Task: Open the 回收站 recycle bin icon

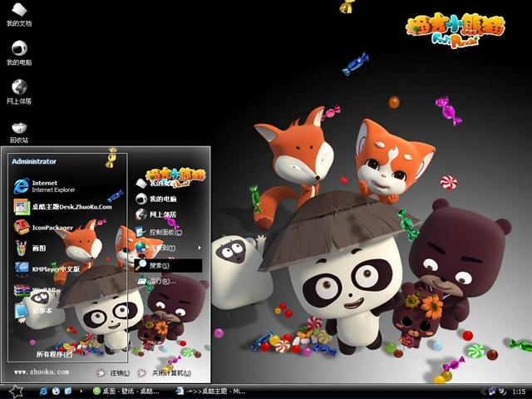Action: [x=19, y=133]
